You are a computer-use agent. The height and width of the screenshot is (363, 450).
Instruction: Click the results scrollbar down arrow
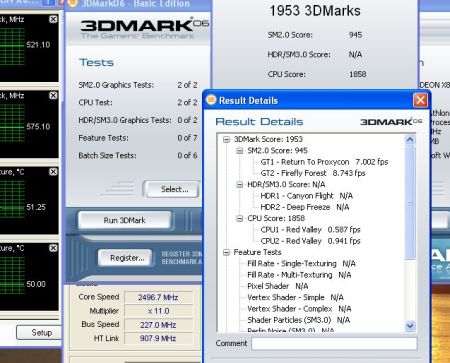[410, 326]
